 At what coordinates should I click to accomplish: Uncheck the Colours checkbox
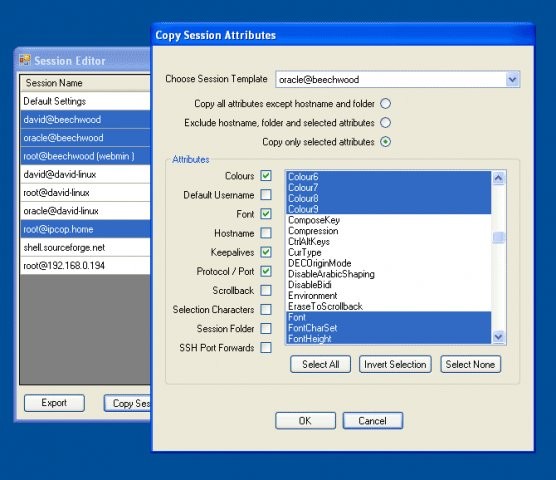pyautogui.click(x=266, y=175)
